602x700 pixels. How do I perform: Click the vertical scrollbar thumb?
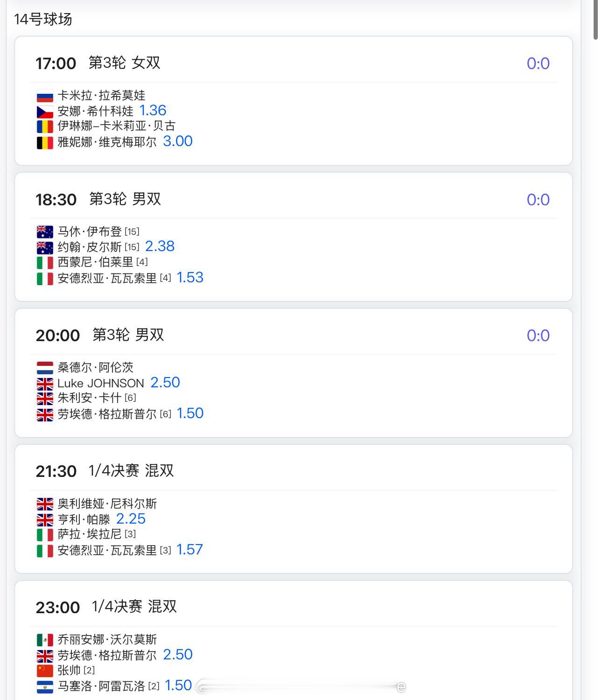(x=596, y=20)
